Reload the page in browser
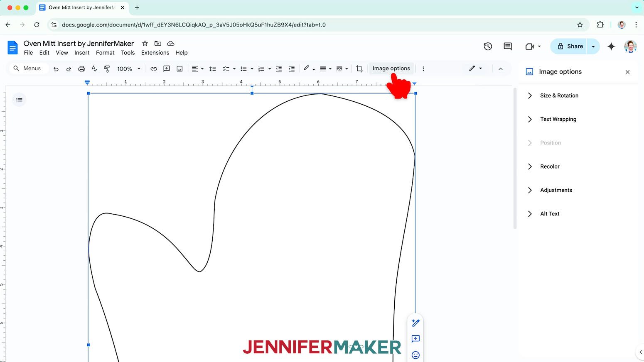This screenshot has height=362, width=644. click(x=37, y=25)
